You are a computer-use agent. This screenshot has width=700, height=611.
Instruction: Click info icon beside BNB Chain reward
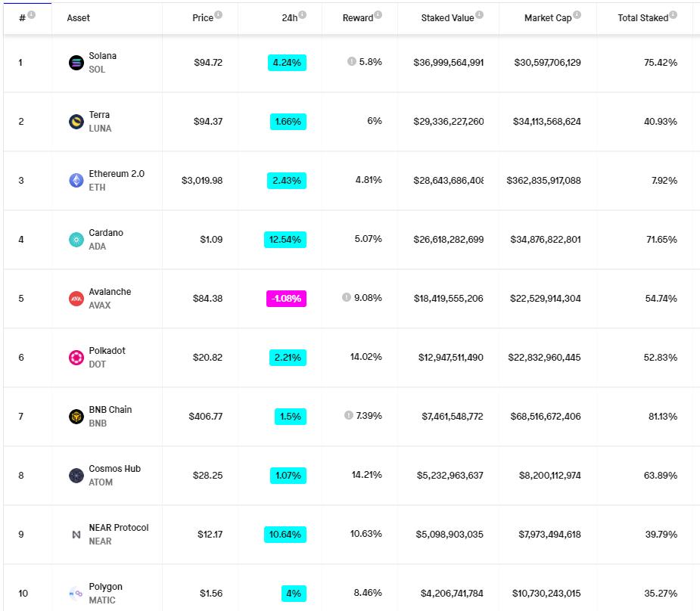tap(348, 416)
